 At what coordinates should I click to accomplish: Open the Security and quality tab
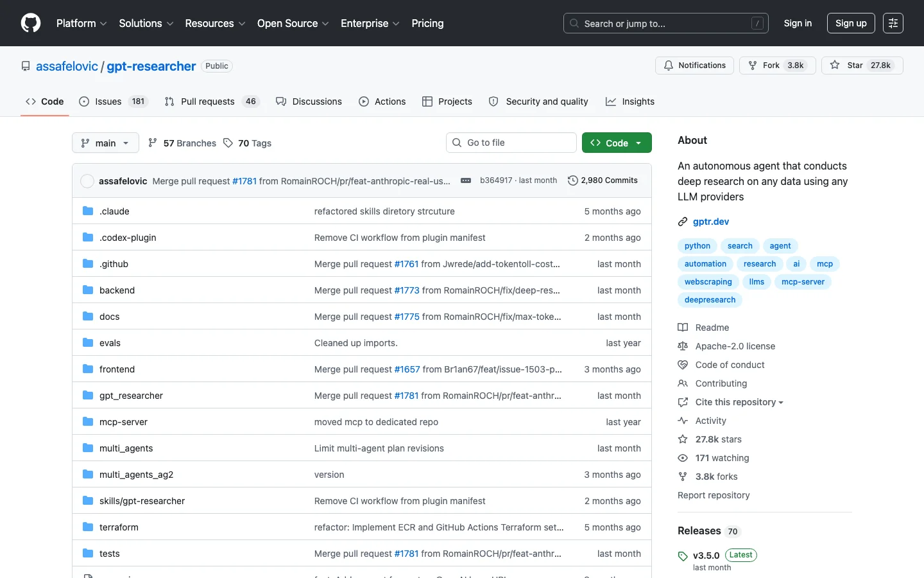[x=538, y=101]
